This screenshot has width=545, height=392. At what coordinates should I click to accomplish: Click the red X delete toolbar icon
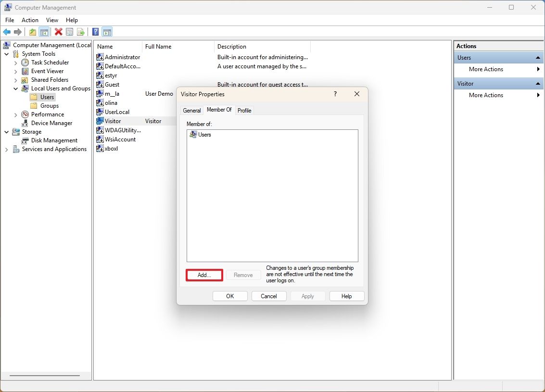59,32
